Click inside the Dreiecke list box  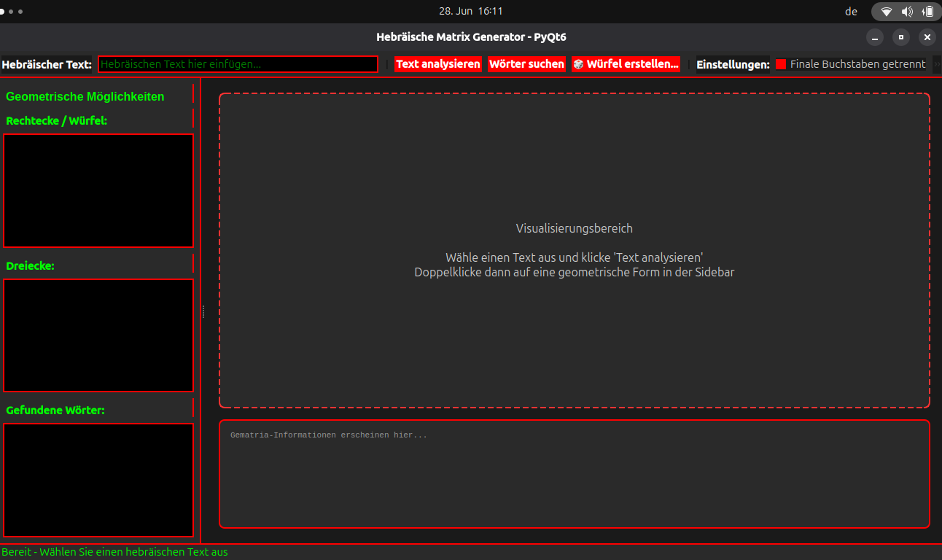(x=98, y=335)
